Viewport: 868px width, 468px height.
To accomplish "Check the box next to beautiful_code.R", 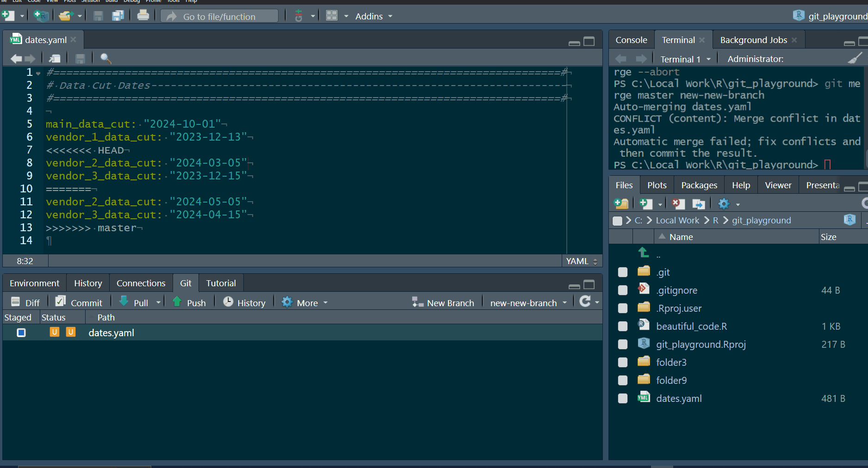I will coord(623,326).
